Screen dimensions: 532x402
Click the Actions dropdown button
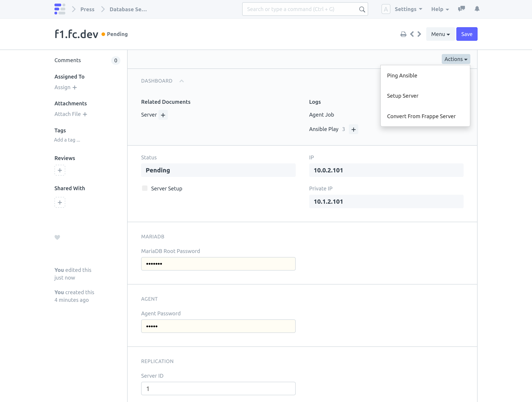(455, 59)
